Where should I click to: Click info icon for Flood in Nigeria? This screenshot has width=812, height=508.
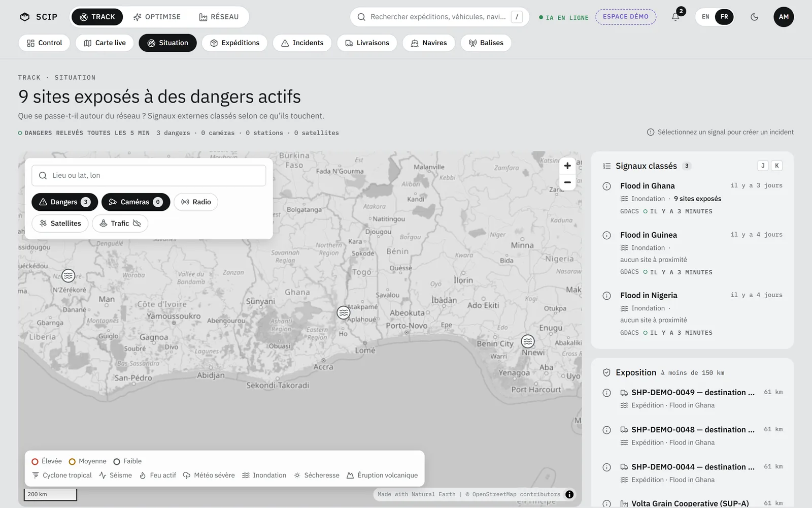click(606, 296)
